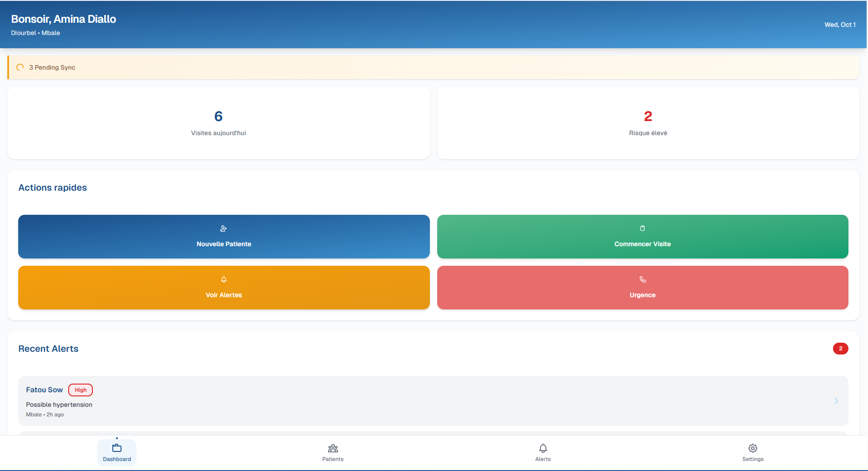Select the High severity badge on Fatou Sow
The height and width of the screenshot is (471, 868).
(x=80, y=390)
